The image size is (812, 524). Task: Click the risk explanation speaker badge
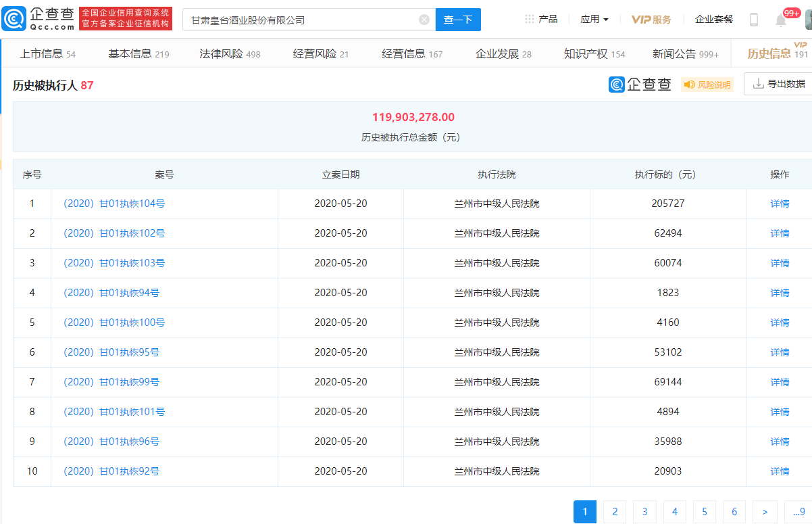click(x=707, y=85)
